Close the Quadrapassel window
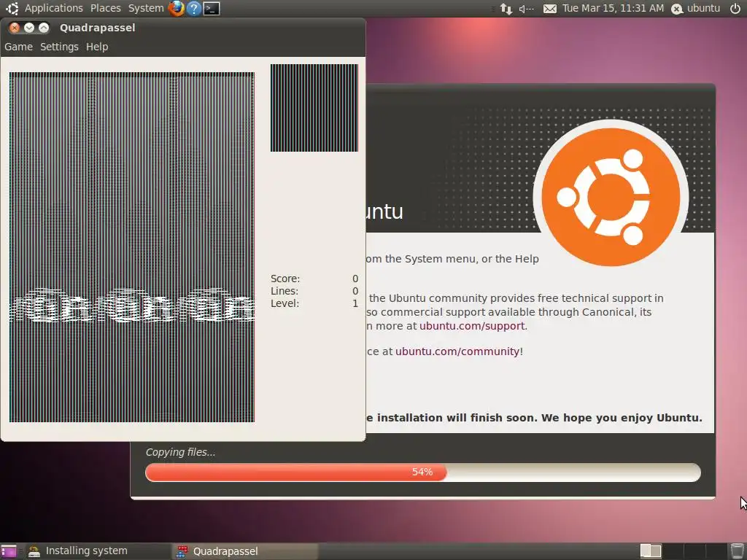 [15, 28]
